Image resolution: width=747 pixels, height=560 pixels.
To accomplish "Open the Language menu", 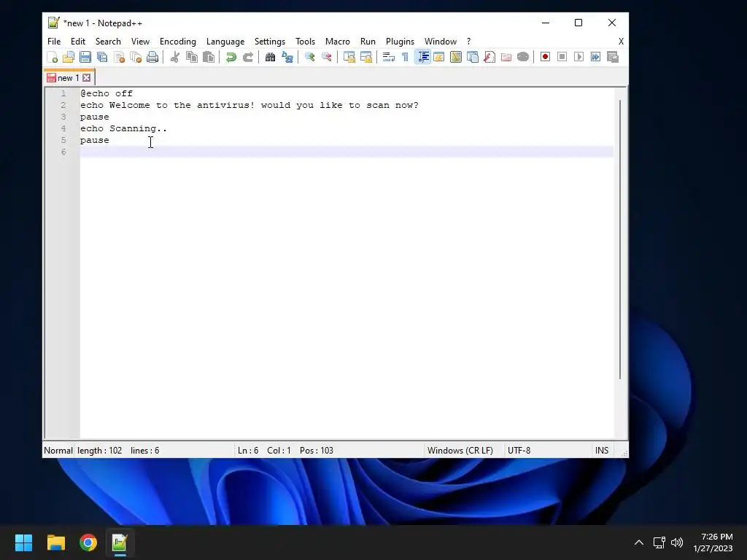I will (225, 42).
